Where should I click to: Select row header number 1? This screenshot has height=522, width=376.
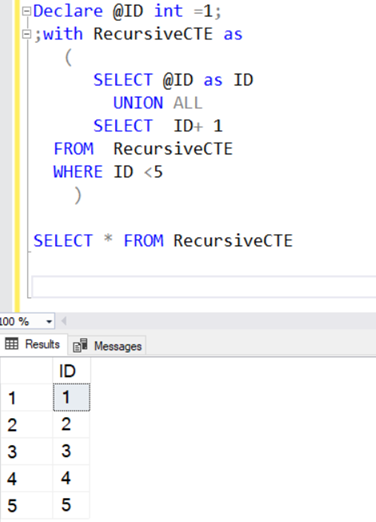(x=27, y=398)
